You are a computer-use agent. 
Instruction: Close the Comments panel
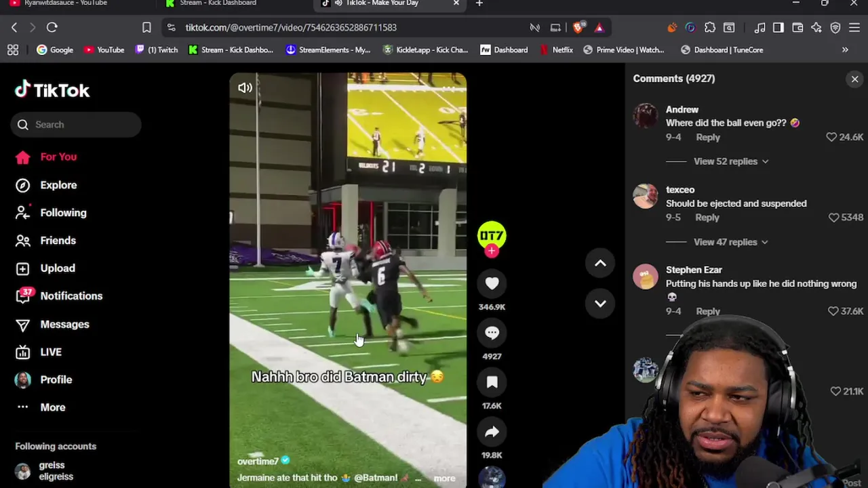point(854,79)
